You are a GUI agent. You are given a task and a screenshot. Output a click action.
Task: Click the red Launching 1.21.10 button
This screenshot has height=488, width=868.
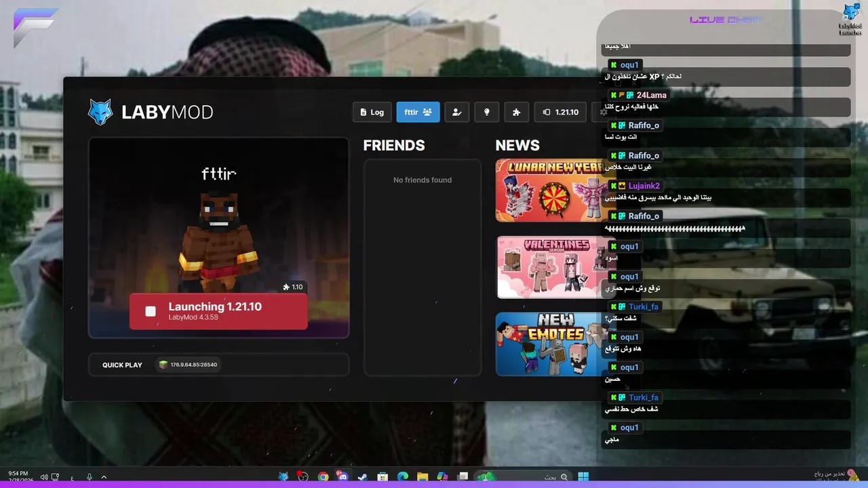(218, 311)
